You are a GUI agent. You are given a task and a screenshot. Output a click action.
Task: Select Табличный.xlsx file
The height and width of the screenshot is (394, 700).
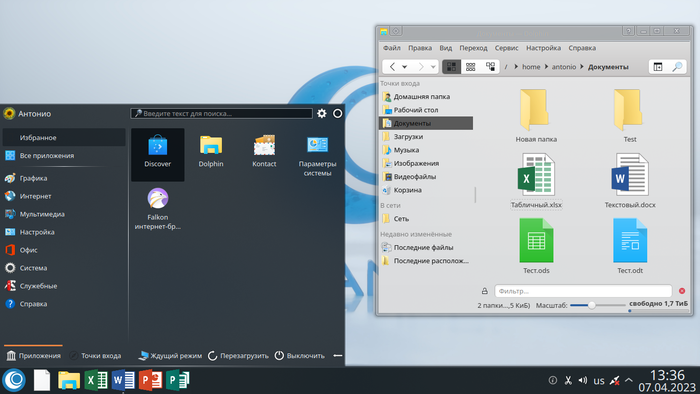536,181
